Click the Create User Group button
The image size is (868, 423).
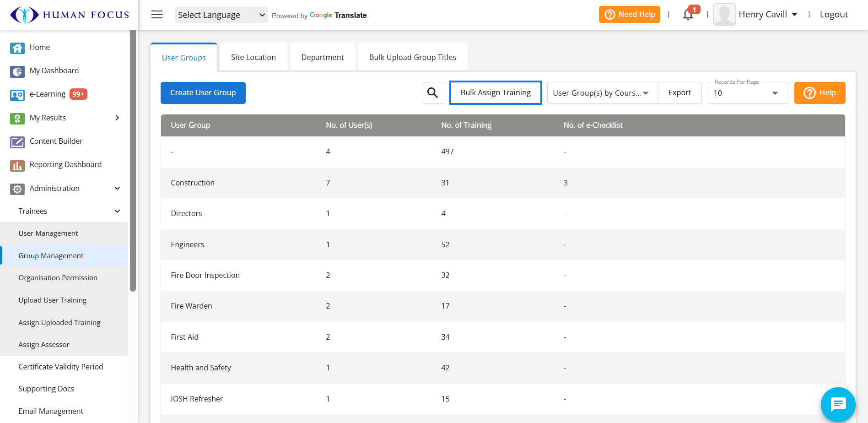pyautogui.click(x=203, y=93)
